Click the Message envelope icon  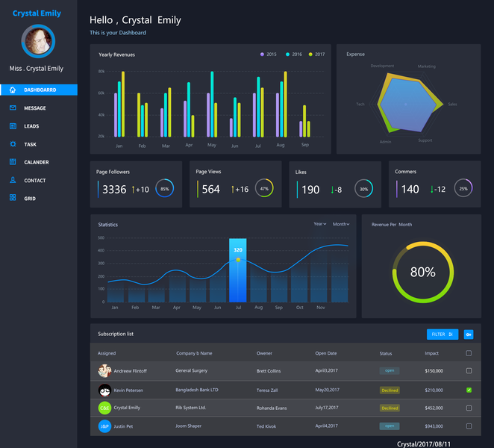click(x=13, y=108)
